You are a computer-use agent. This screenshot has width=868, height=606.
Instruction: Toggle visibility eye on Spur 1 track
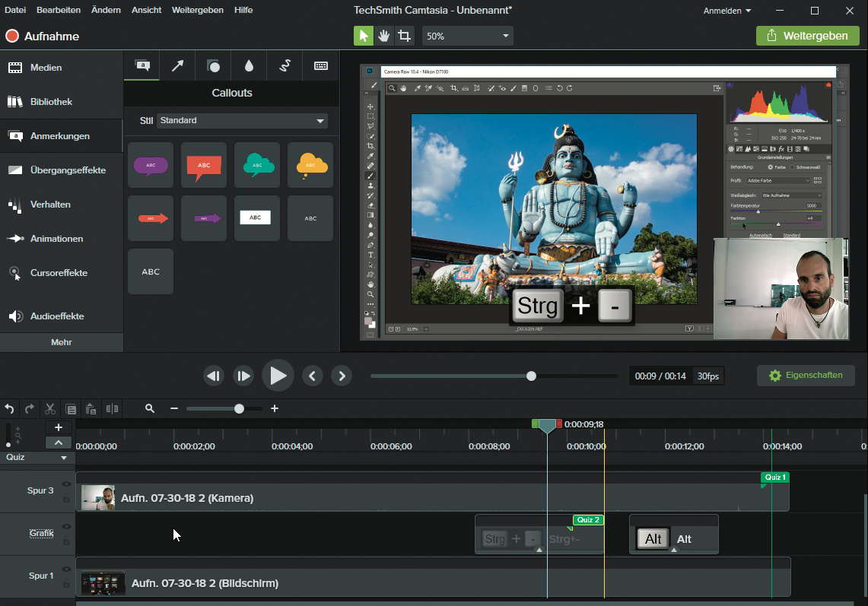66,570
